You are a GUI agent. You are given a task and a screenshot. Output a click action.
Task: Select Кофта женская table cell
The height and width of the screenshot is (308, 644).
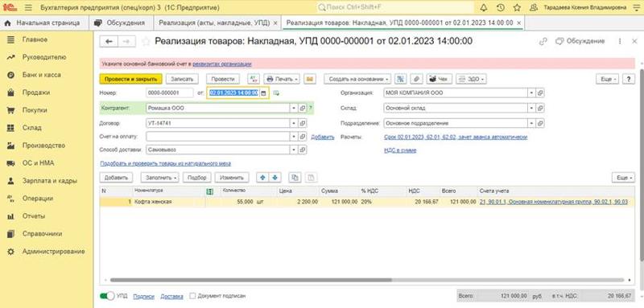pos(169,202)
